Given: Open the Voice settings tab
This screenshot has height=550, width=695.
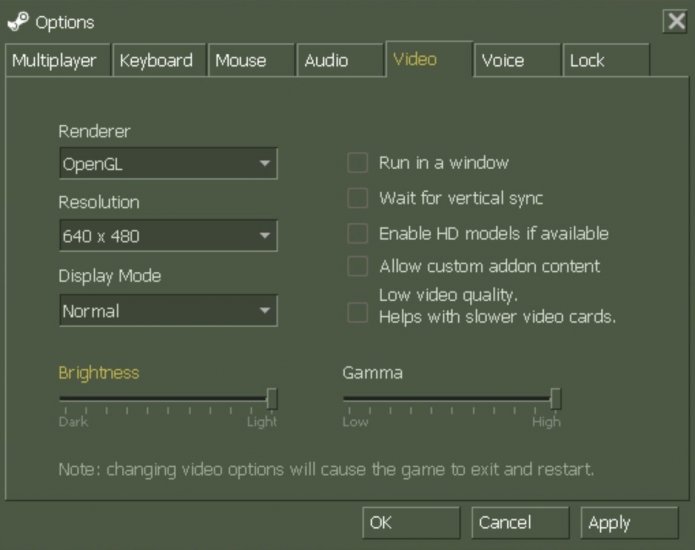Looking at the screenshot, I should pyautogui.click(x=503, y=61).
